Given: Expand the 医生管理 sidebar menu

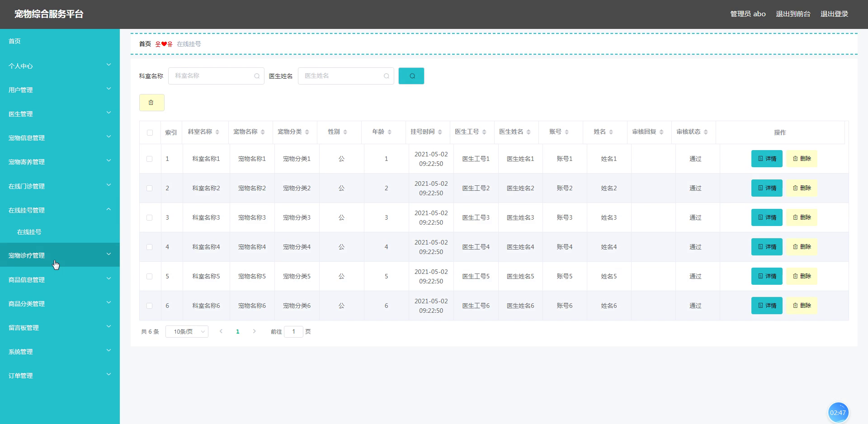Looking at the screenshot, I should pos(60,113).
